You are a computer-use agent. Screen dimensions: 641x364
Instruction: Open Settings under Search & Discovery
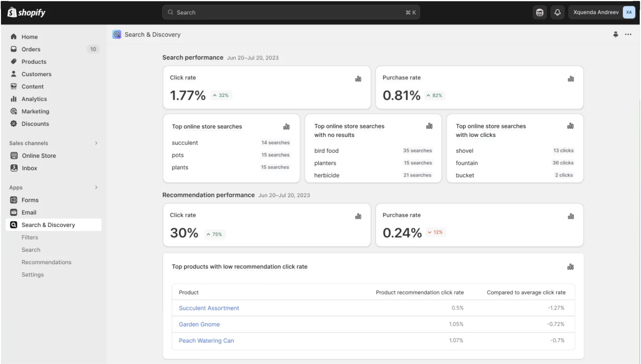[33, 274]
